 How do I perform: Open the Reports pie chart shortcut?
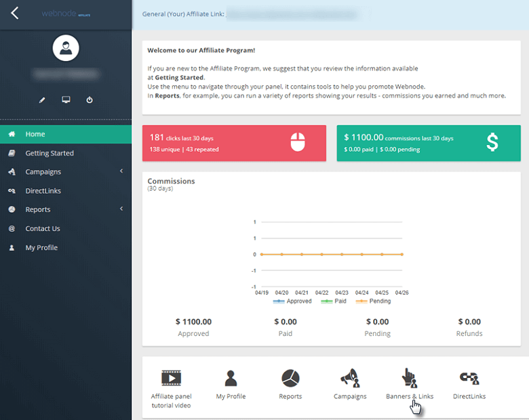290,378
